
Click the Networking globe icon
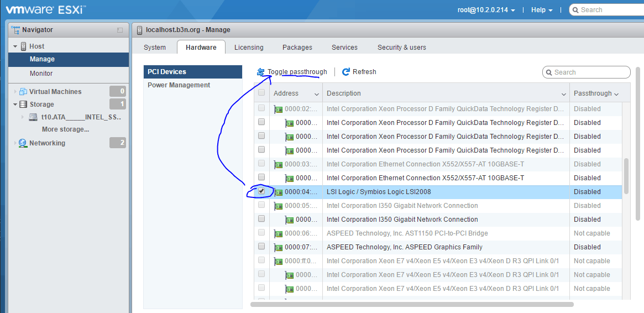point(23,143)
